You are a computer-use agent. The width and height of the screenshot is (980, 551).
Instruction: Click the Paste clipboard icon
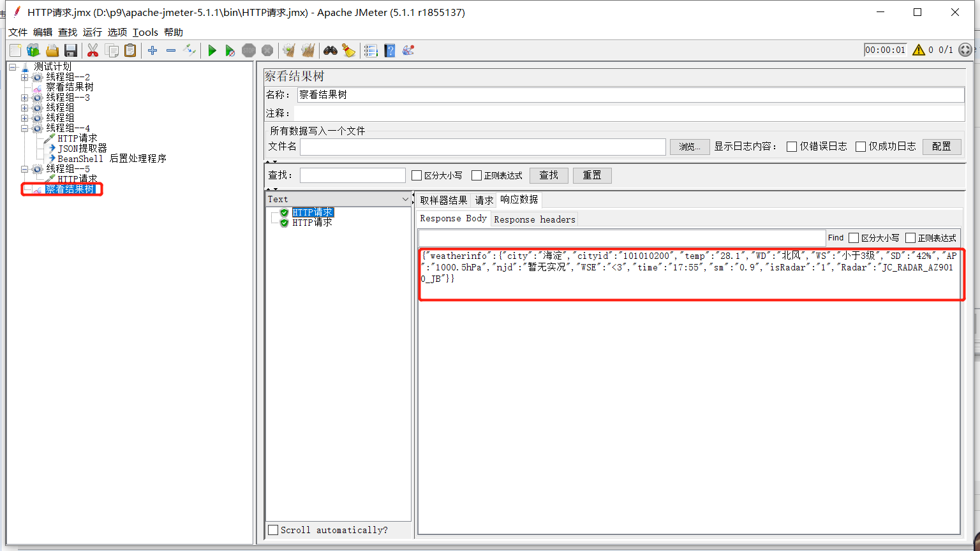130,50
